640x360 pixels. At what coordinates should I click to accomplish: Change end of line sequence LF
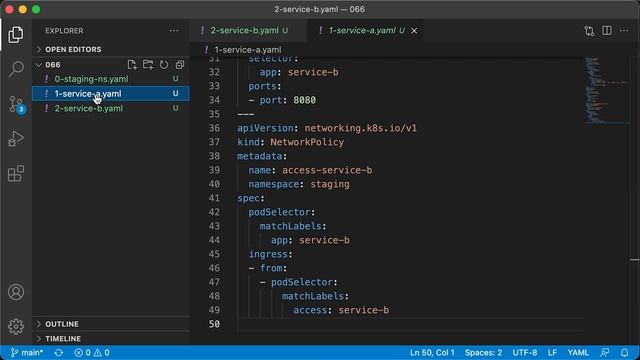(x=552, y=353)
